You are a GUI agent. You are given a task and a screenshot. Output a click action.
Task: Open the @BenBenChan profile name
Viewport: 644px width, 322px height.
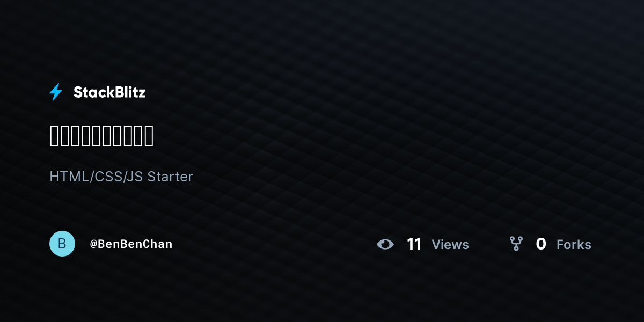[x=131, y=244]
